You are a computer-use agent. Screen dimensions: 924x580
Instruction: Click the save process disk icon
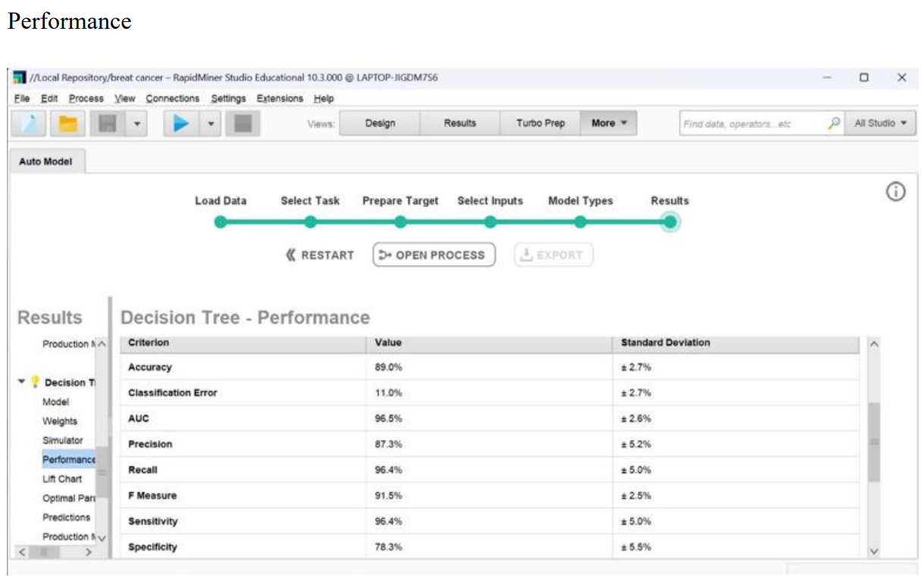tap(105, 124)
